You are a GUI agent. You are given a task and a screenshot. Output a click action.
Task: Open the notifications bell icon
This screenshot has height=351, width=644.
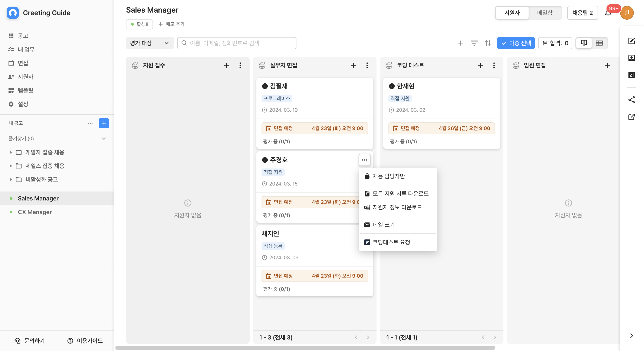tap(608, 13)
